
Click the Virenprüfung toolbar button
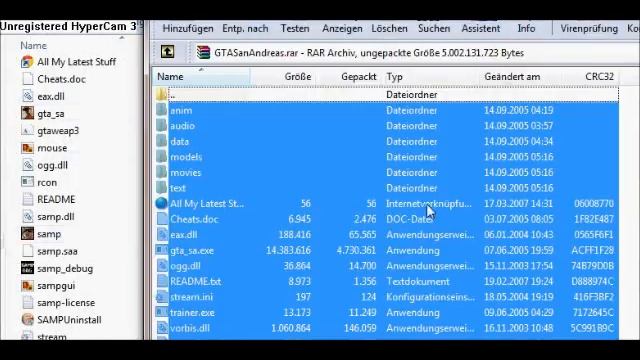coord(589,29)
